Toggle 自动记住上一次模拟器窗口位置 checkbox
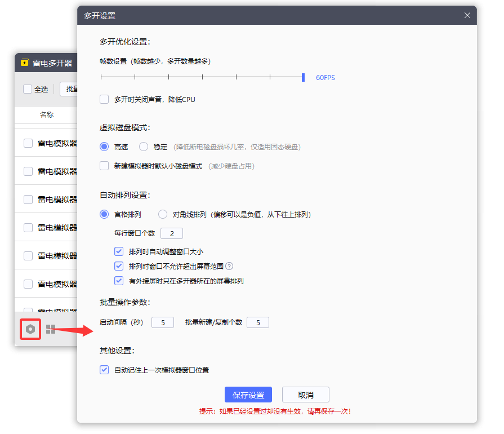The image size is (504, 434). (x=104, y=370)
